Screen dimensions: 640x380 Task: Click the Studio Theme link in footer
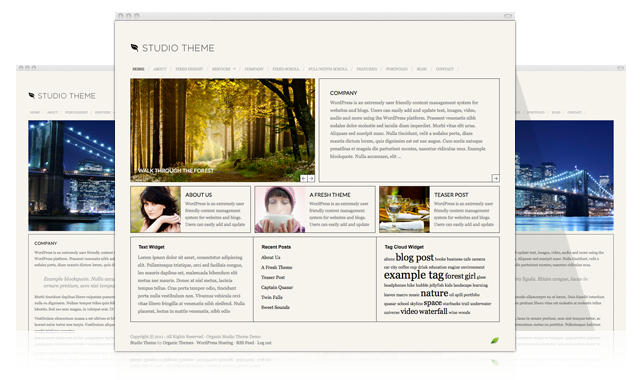pos(143,343)
